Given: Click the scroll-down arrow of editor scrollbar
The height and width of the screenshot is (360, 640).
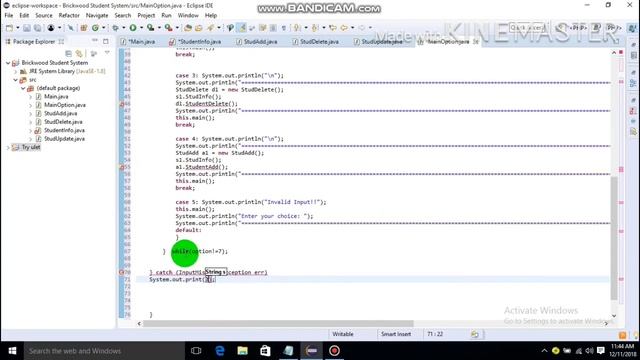Looking at the screenshot, I should [614, 316].
